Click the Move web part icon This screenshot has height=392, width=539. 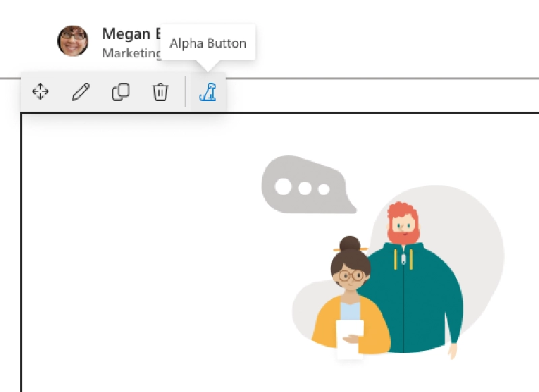pos(40,92)
